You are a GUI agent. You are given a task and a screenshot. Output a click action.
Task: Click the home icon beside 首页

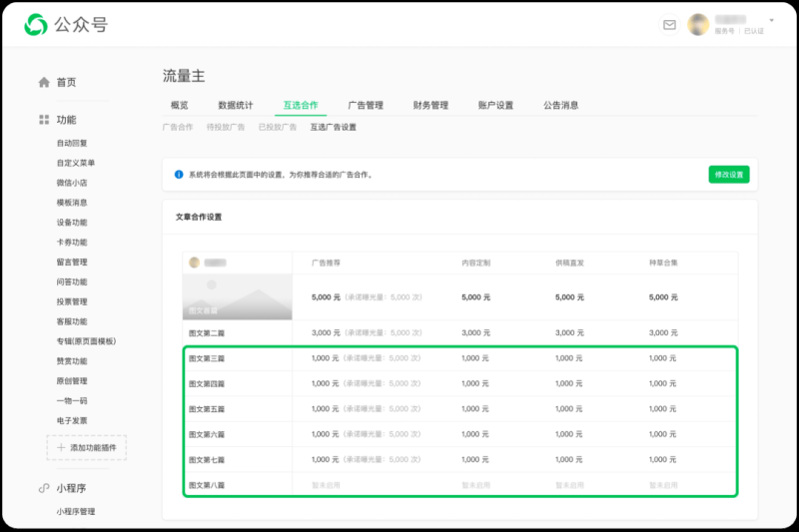(44, 82)
